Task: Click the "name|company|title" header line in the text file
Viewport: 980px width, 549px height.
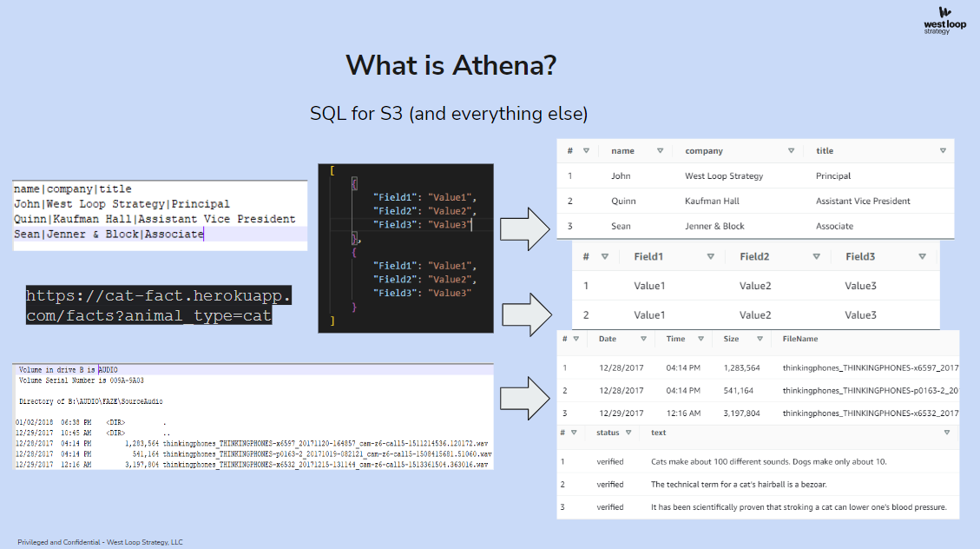Action: 73,189
